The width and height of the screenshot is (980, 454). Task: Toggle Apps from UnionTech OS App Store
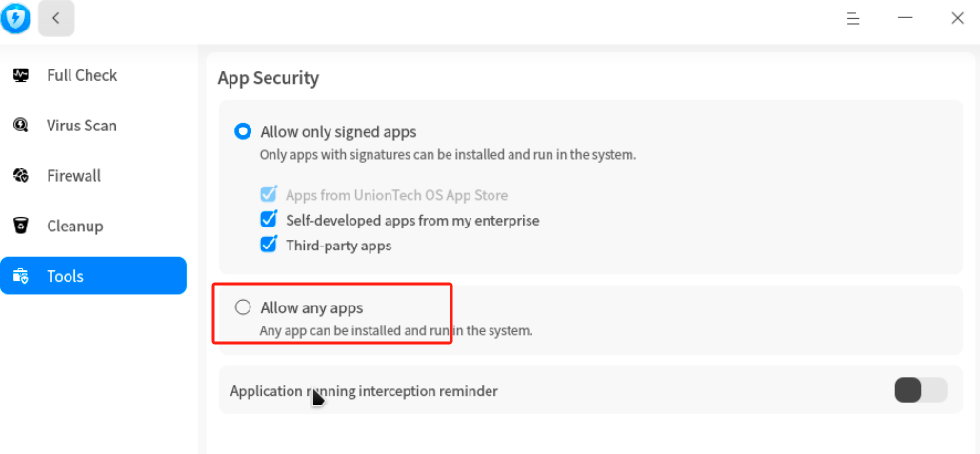[x=269, y=194]
